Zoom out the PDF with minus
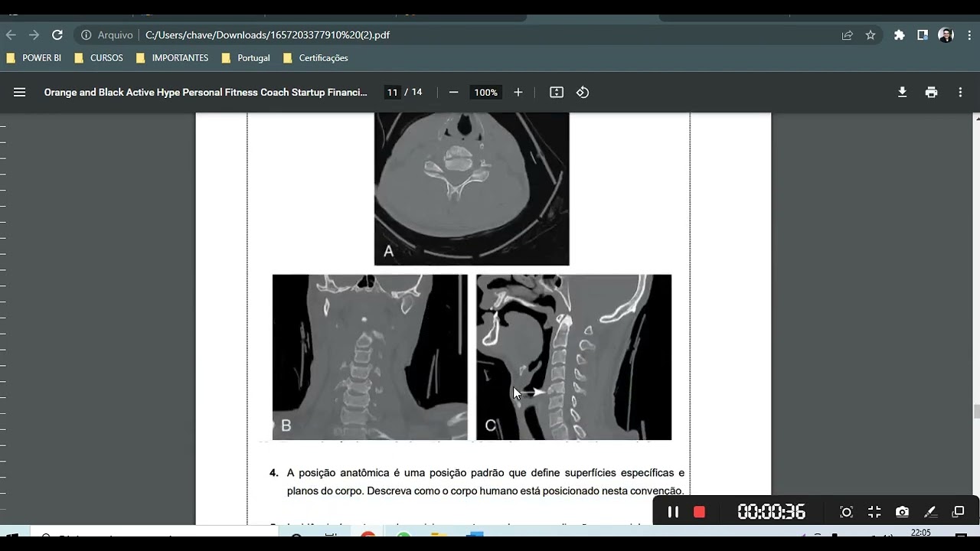The image size is (980, 551). [x=453, y=92]
